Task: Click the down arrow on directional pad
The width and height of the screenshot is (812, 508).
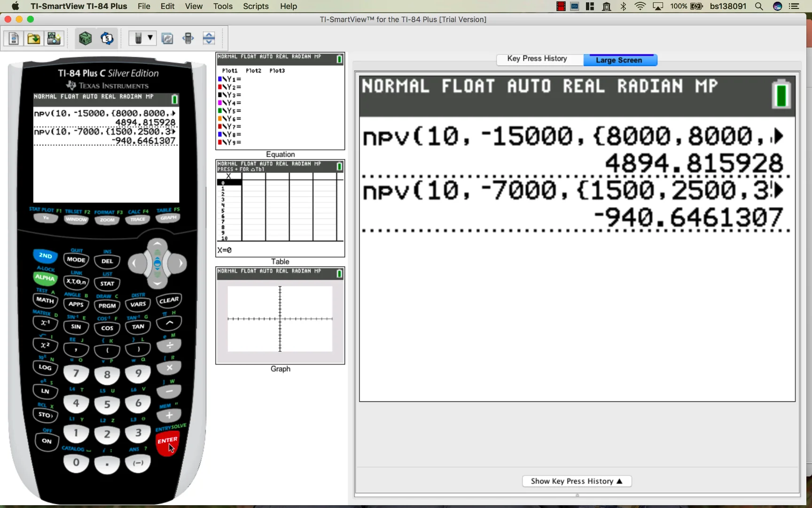Action: (x=157, y=283)
